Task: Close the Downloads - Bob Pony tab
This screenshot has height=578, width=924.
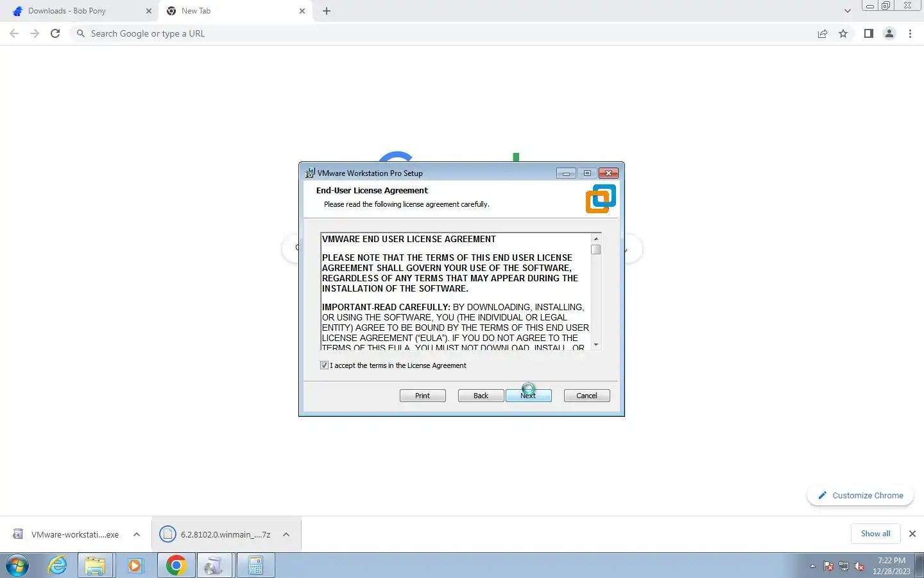Action: 149,11
